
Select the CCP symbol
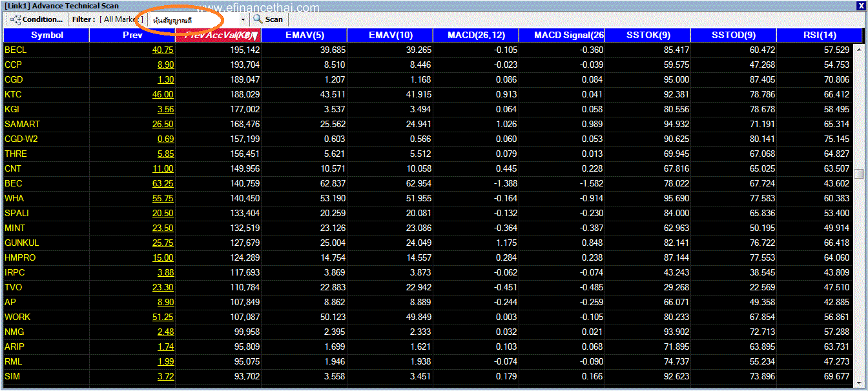(x=13, y=65)
